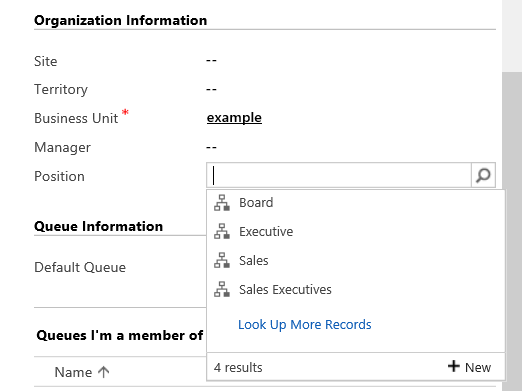The image size is (526, 391).
Task: Click the Position lookup search magnifier icon
Action: point(483,175)
